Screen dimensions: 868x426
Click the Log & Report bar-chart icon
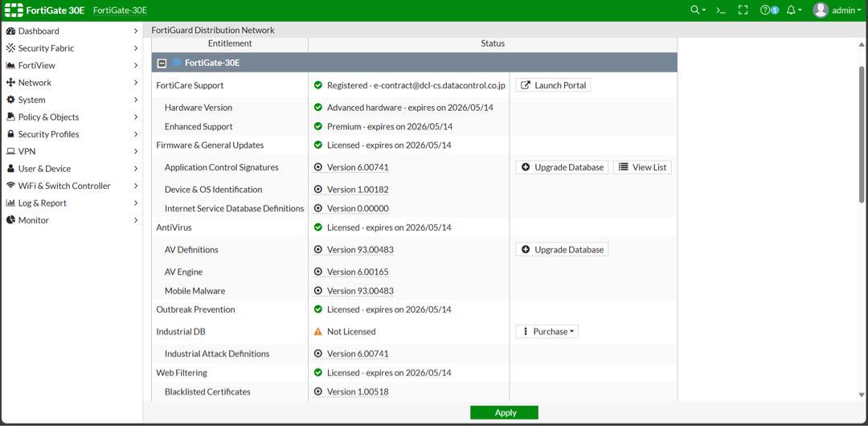coord(10,203)
